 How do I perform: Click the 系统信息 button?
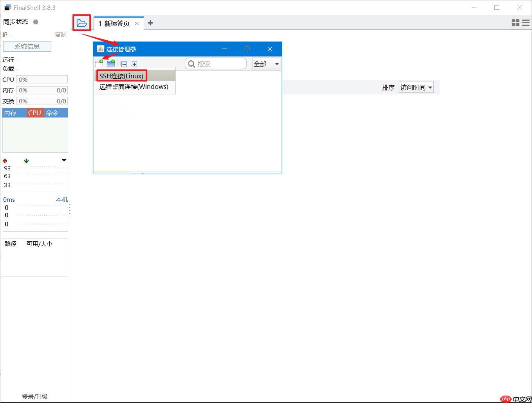pyautogui.click(x=27, y=46)
